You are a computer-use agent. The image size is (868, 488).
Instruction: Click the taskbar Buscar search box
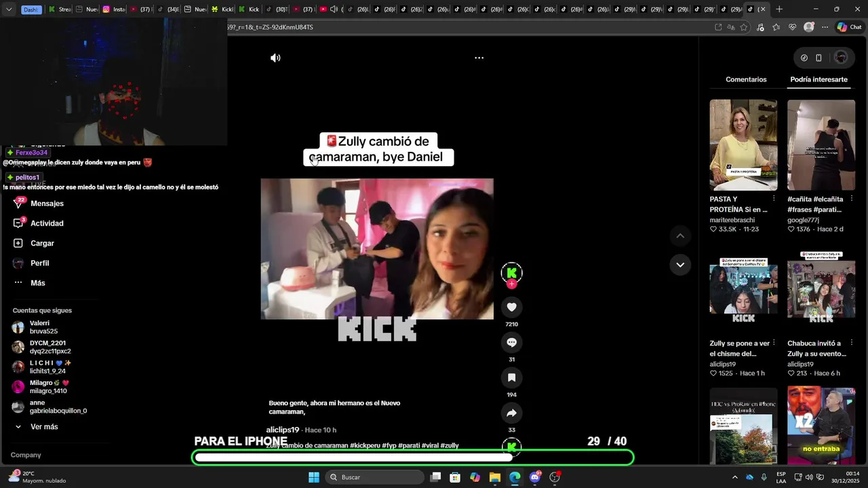point(375,477)
